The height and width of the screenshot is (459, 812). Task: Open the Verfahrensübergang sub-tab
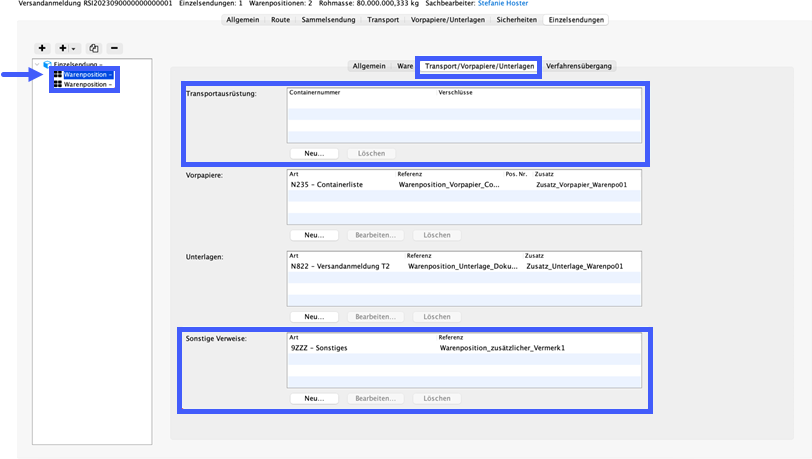point(580,66)
